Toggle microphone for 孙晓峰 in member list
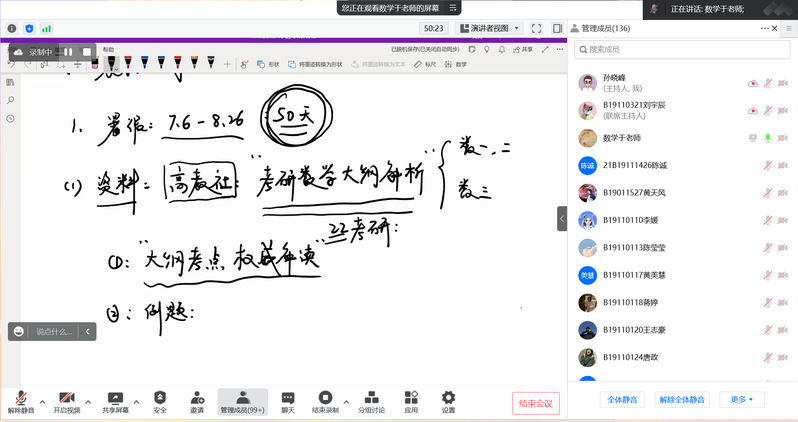The height and width of the screenshot is (422, 798). point(768,84)
